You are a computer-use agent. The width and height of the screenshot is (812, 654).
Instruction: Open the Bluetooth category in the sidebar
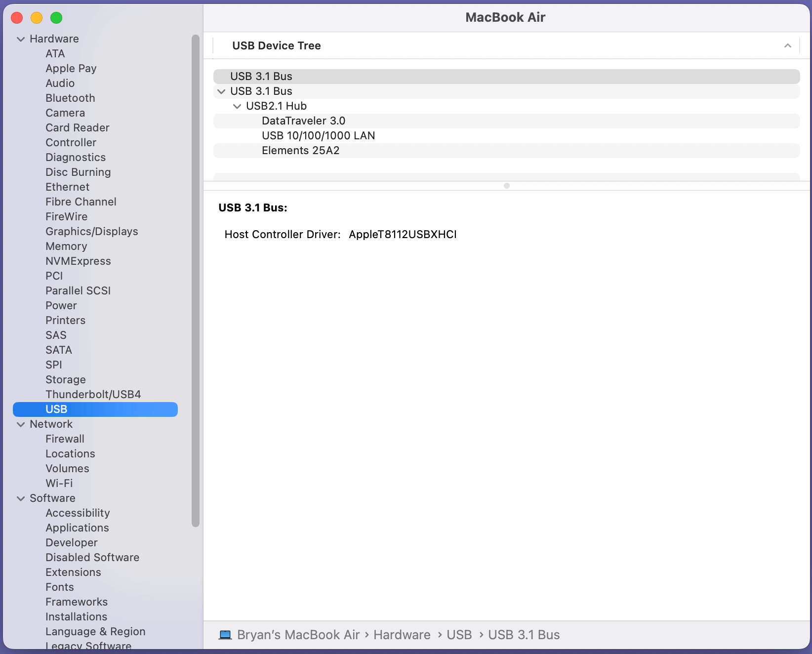(x=70, y=98)
